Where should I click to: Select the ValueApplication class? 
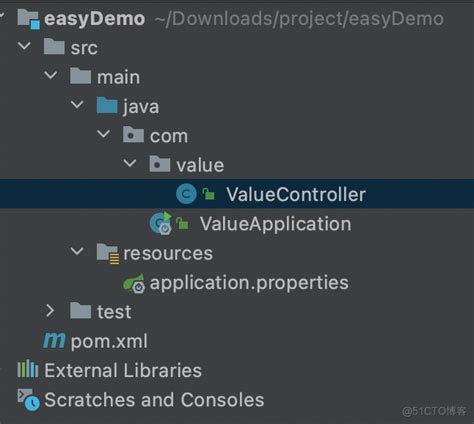[275, 224]
